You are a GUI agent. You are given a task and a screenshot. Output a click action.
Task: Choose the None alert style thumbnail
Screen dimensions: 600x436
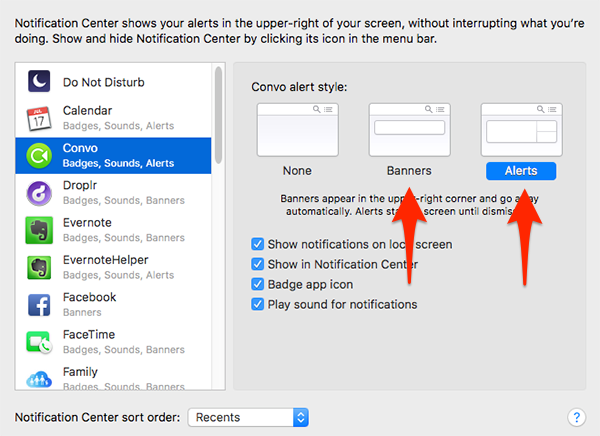296,130
